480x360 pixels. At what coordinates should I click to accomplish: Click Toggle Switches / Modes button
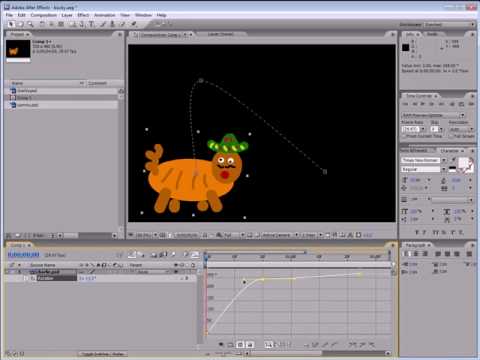(104, 354)
